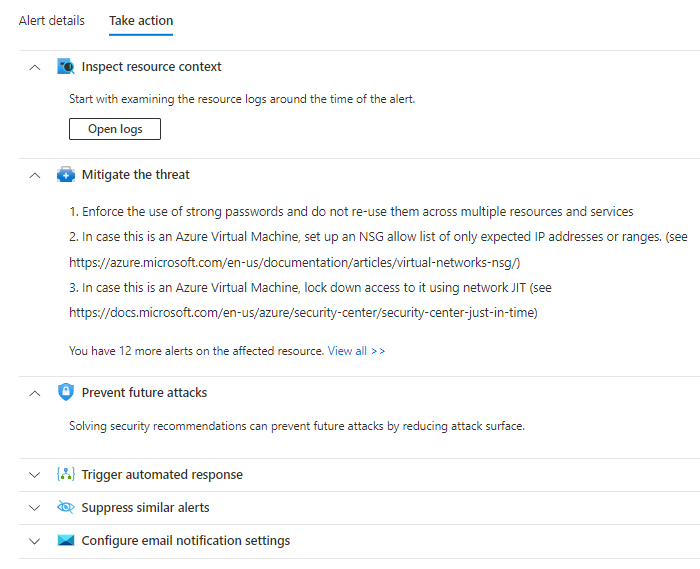This screenshot has width=700, height=569.
Task: Open the View all alerts link
Action: pyautogui.click(x=356, y=351)
